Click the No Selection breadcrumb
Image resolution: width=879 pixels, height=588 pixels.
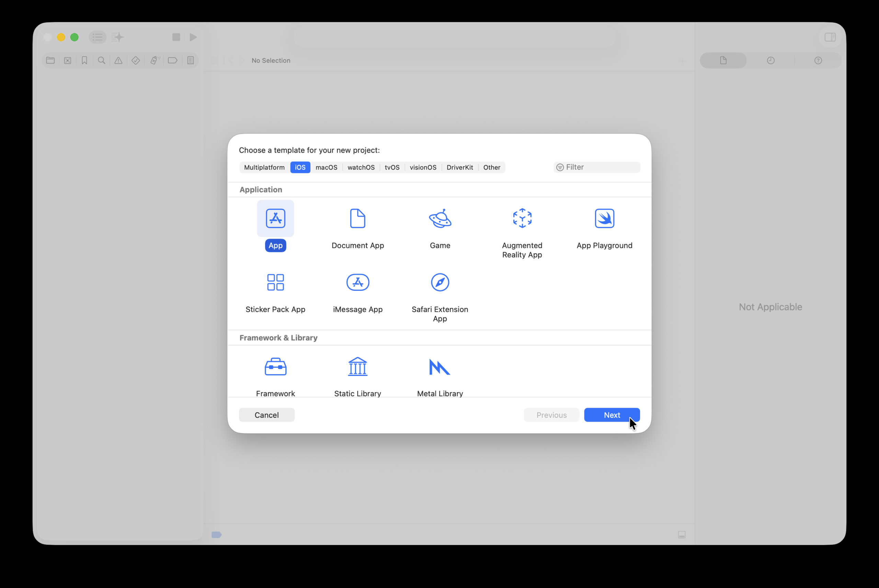pyautogui.click(x=271, y=60)
